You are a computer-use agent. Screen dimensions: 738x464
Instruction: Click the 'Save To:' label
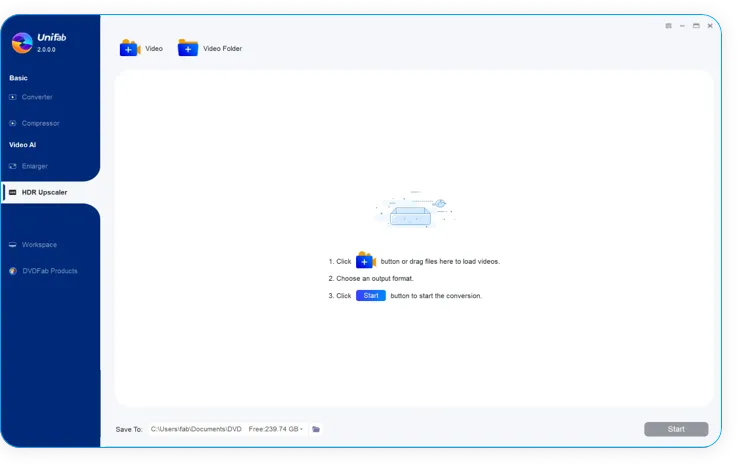coord(129,430)
